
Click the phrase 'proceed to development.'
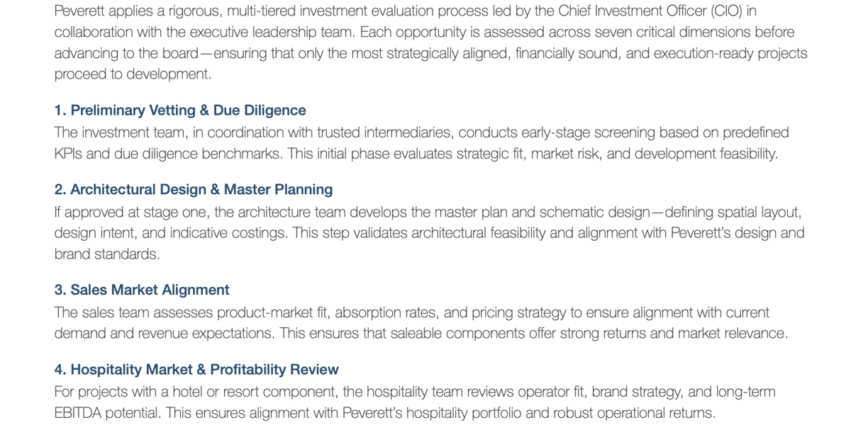(133, 74)
